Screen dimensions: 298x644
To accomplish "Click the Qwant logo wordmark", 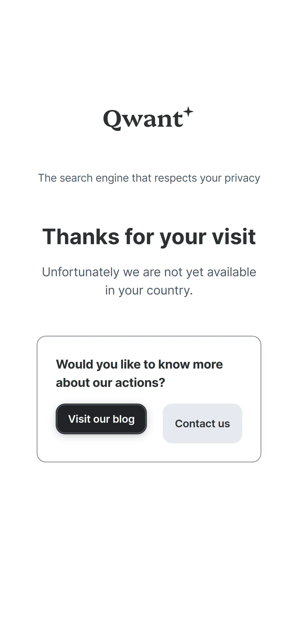I will click(x=143, y=119).
